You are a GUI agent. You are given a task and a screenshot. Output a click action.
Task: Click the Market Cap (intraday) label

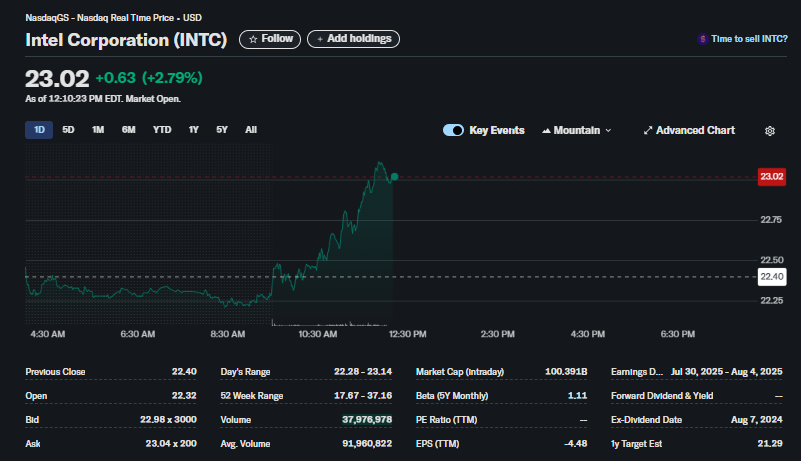click(460, 372)
